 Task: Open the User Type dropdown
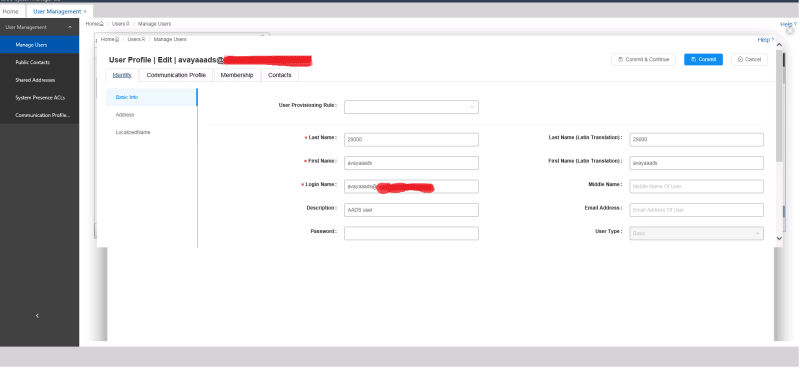696,233
